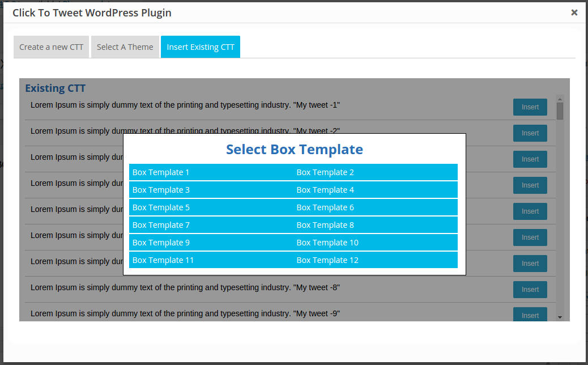Select the Insert Existing CTT tab

pyautogui.click(x=200, y=46)
